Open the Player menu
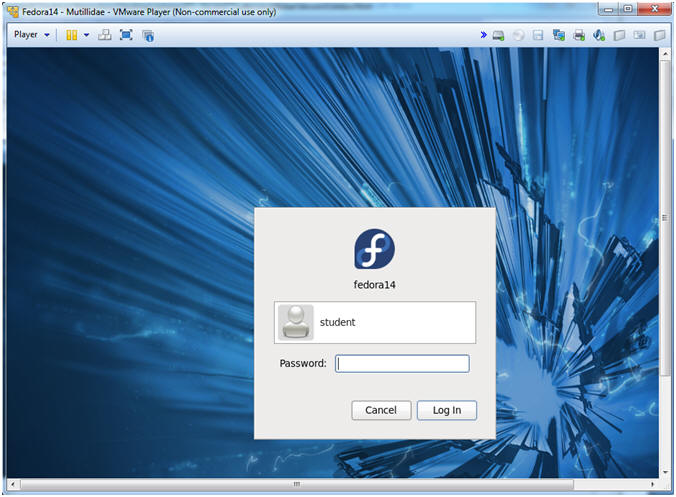676x497 pixels. 31,34
